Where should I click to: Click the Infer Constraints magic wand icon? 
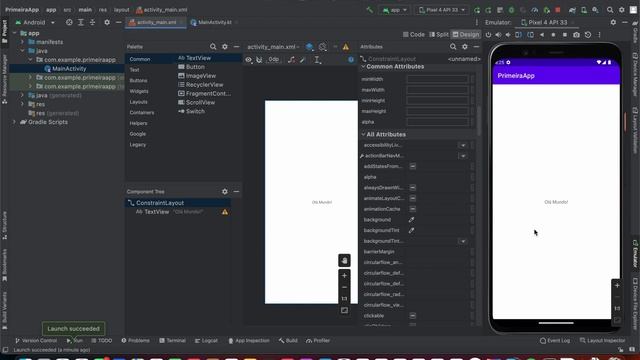(x=303, y=60)
